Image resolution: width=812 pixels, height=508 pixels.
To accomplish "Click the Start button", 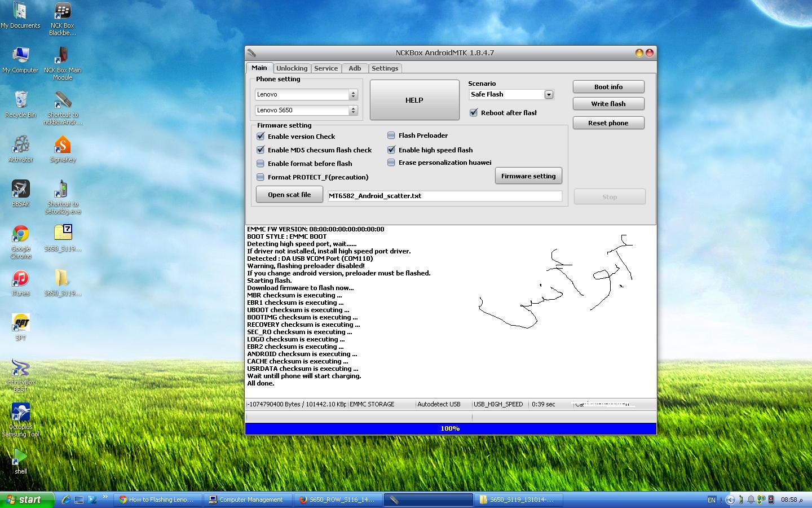I will (x=27, y=500).
